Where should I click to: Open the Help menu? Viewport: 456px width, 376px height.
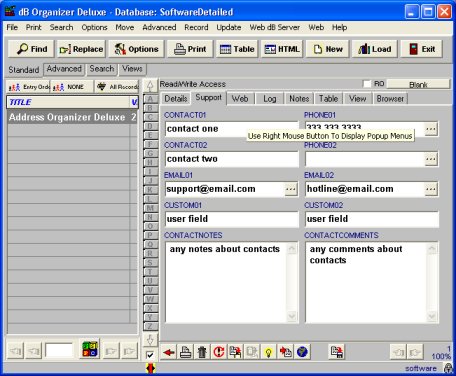tap(339, 27)
